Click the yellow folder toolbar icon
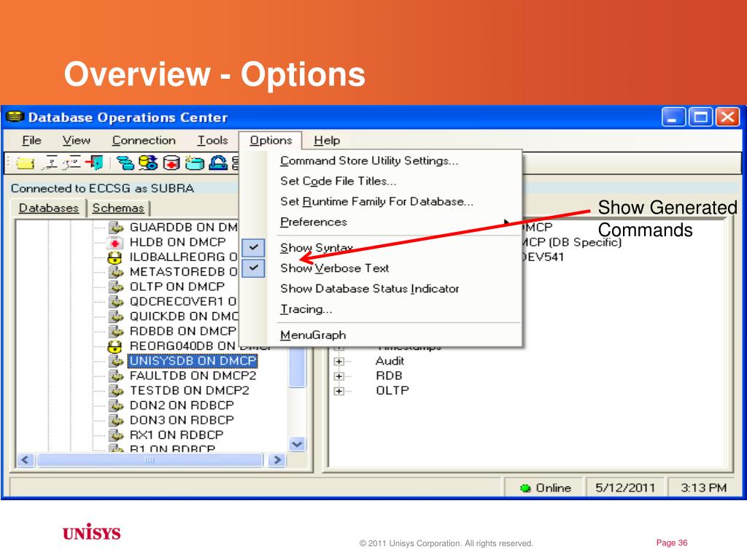Screen dimensions: 747x560 click(26, 163)
